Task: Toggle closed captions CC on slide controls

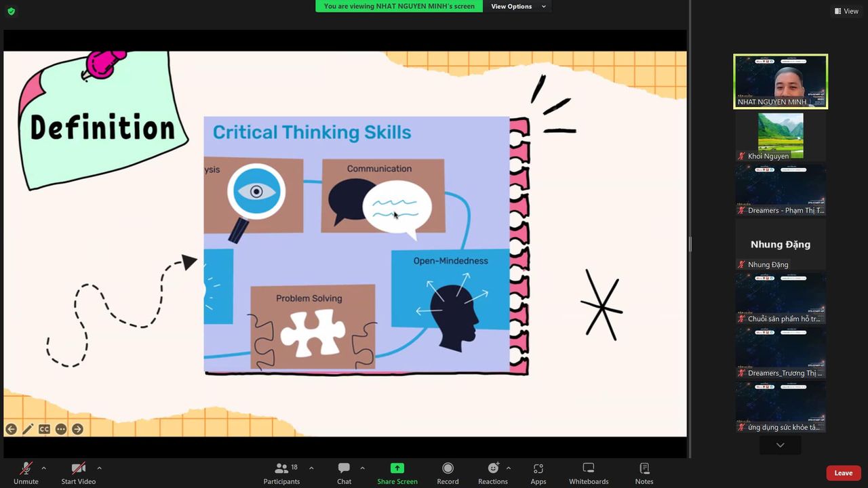Action: pos(44,429)
